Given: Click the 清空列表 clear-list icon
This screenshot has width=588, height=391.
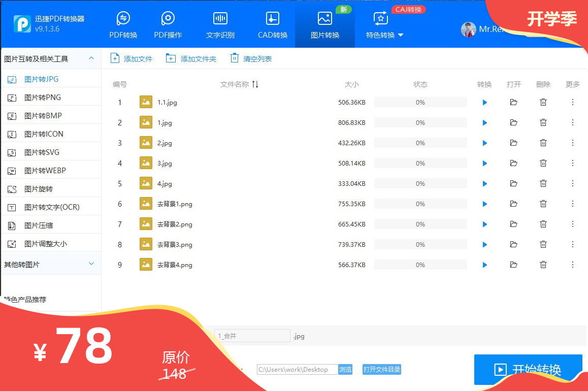Looking at the screenshot, I should coord(234,58).
